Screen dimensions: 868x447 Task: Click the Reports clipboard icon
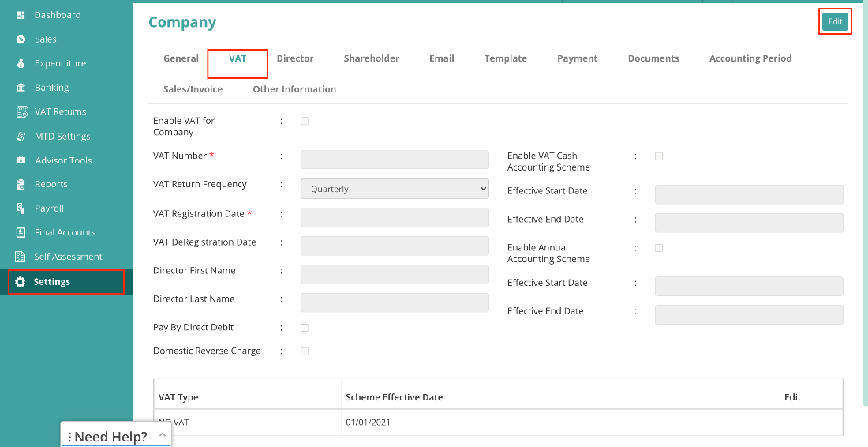tap(21, 185)
